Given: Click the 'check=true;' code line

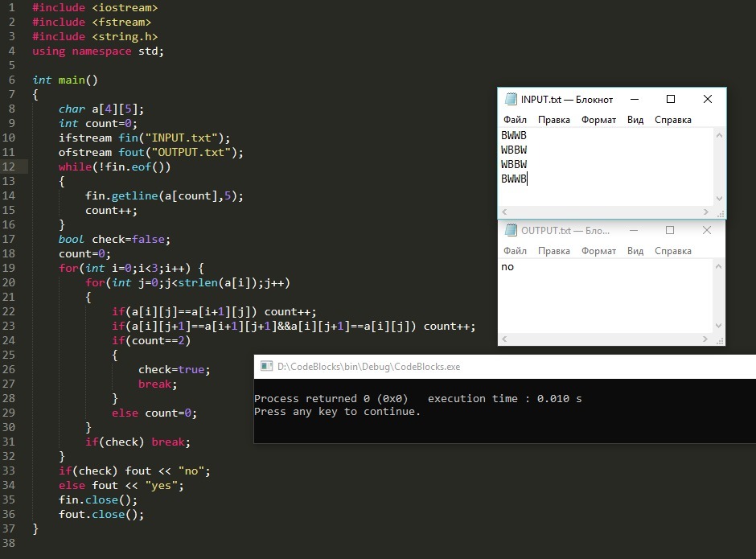Looking at the screenshot, I should (x=175, y=369).
